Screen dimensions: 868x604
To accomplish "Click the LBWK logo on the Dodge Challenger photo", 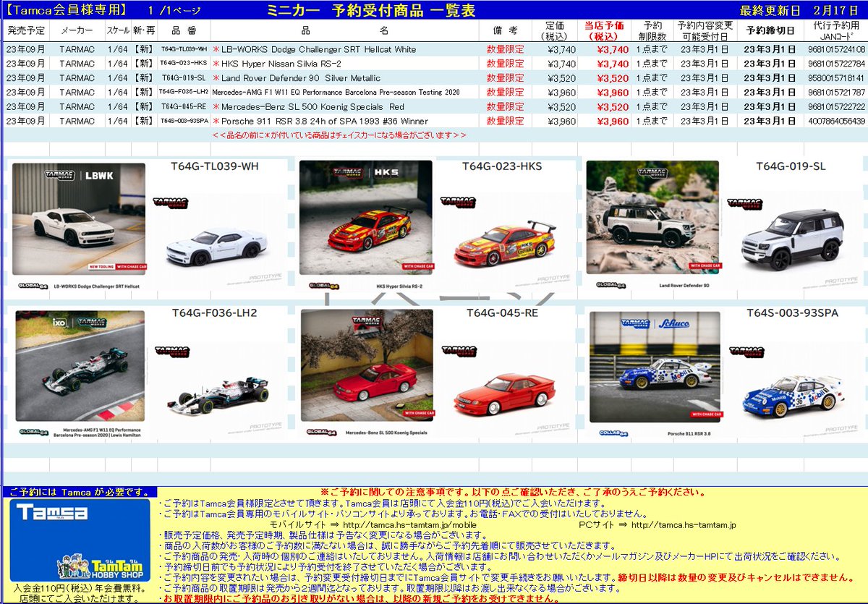I will [99, 175].
